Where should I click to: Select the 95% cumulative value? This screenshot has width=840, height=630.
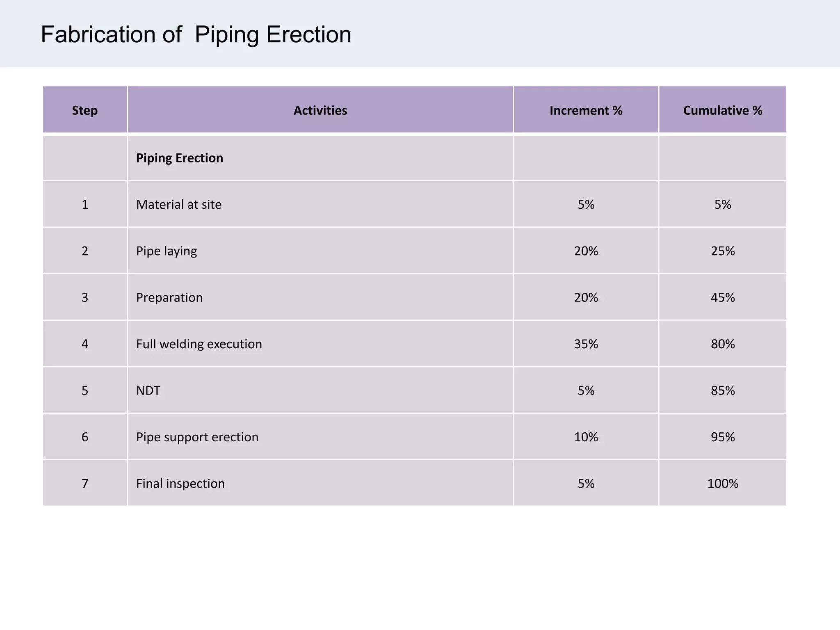(x=723, y=437)
